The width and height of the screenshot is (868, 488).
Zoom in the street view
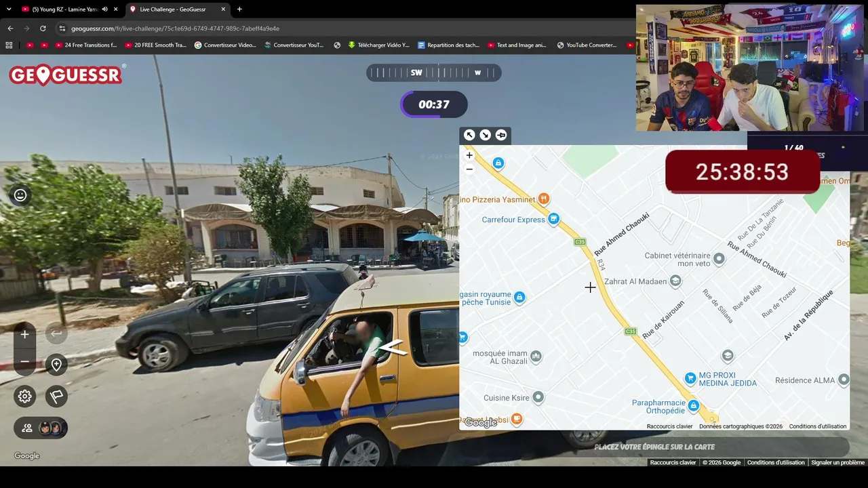25,334
